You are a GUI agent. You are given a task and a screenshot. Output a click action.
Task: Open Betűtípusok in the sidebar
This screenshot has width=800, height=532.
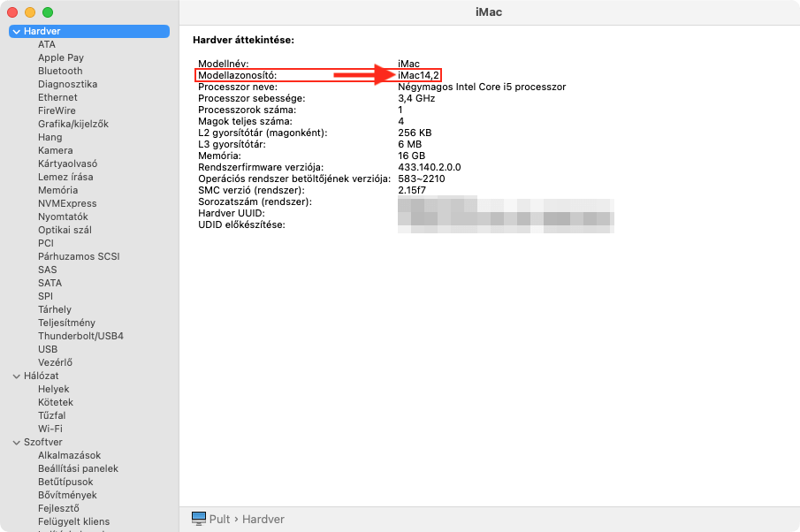(65, 482)
